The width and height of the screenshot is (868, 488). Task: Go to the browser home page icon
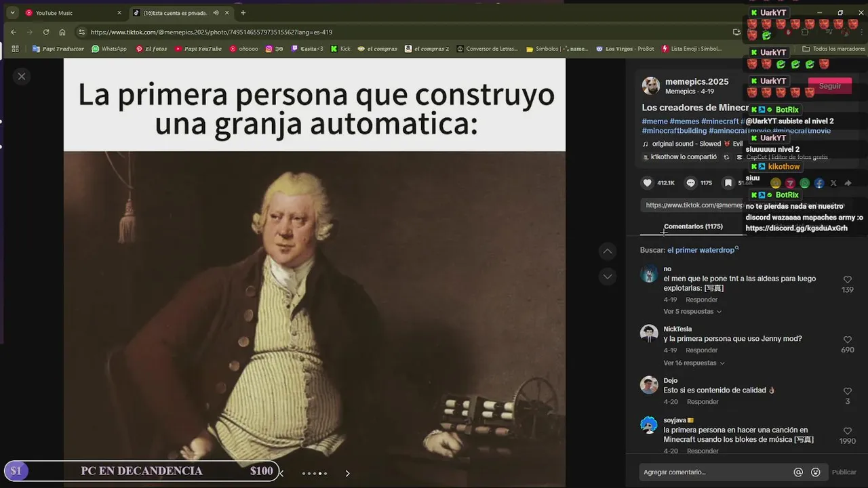pyautogui.click(x=62, y=32)
